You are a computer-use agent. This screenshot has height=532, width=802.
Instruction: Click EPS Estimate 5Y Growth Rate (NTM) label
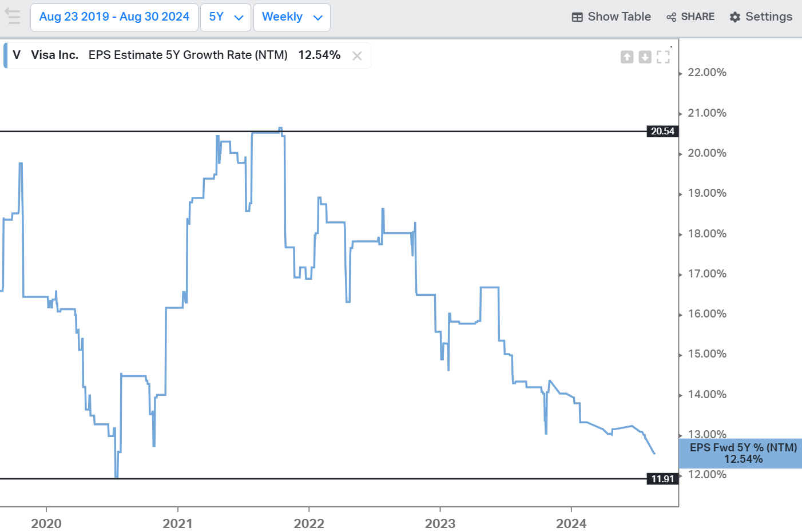click(188, 55)
